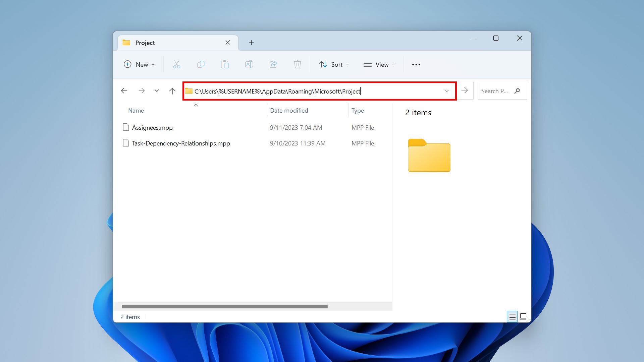This screenshot has width=644, height=362.
Task: Click the Share icon in toolbar
Action: pos(273,65)
